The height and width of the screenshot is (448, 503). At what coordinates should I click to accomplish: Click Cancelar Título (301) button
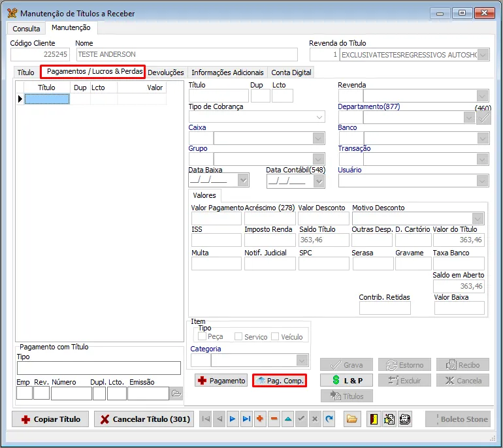[144, 419]
